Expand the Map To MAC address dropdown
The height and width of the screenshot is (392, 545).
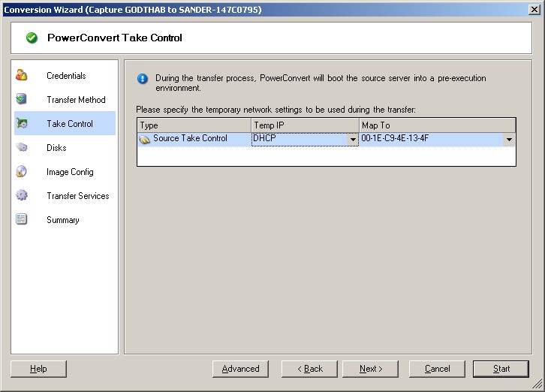[510, 140]
